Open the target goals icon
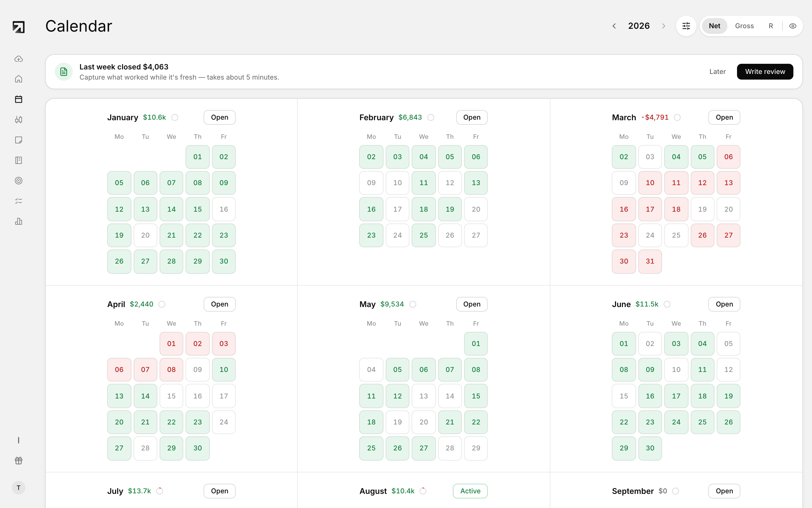The height and width of the screenshot is (508, 812). [x=18, y=181]
